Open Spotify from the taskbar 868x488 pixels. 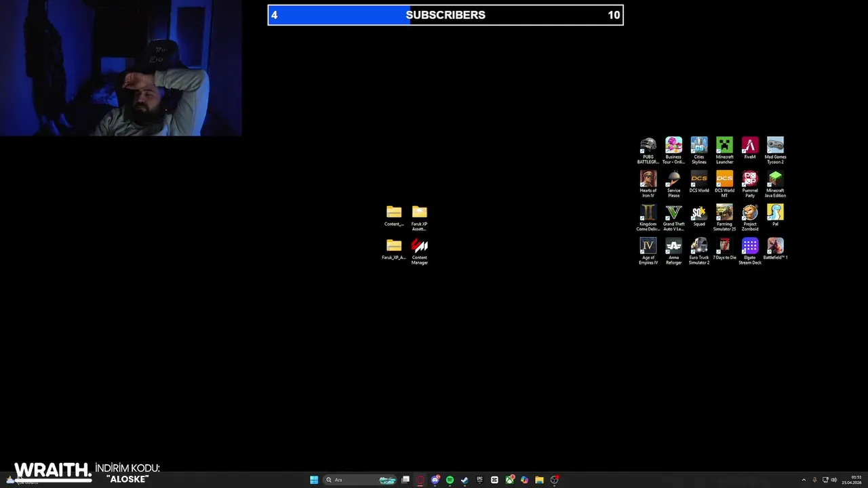tap(450, 480)
